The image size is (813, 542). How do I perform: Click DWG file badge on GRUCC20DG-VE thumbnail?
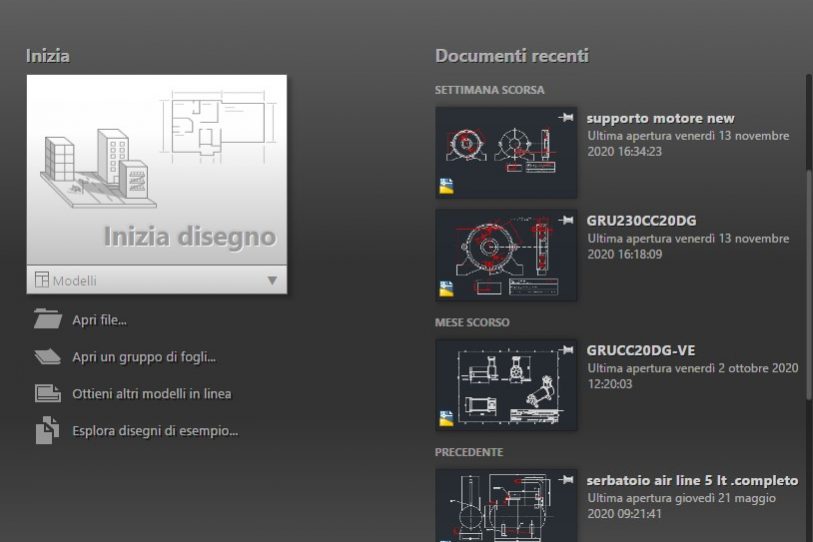(x=447, y=418)
